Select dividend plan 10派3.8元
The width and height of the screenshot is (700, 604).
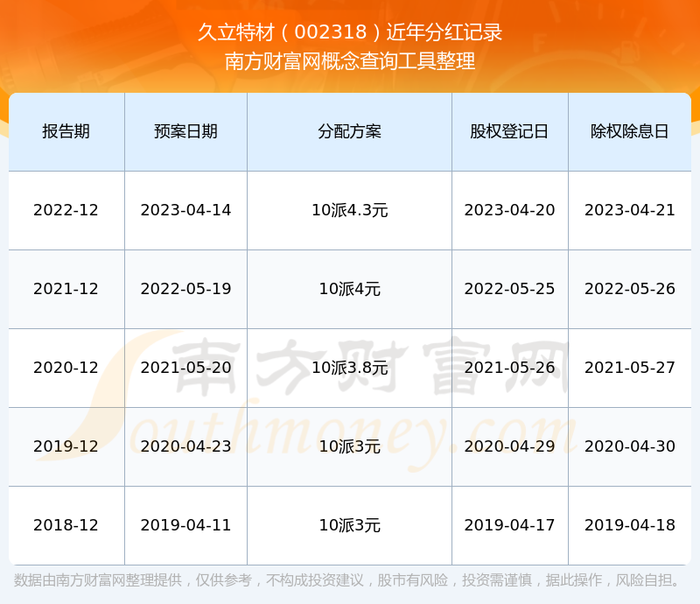[349, 368]
